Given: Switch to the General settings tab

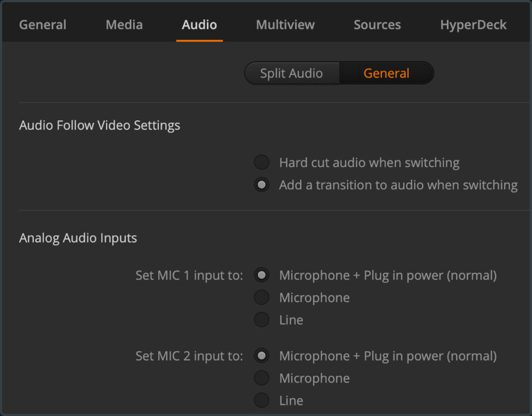Looking at the screenshot, I should coord(43,24).
